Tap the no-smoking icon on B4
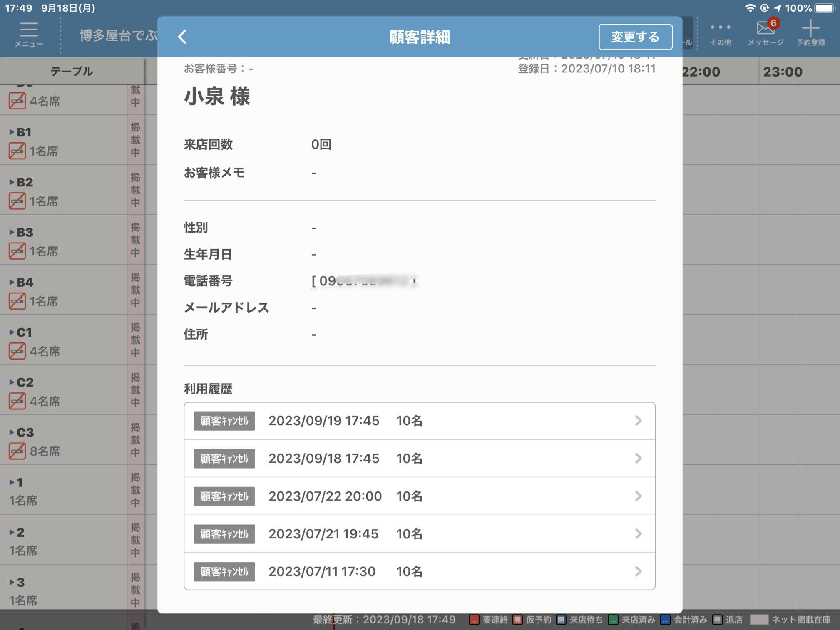The image size is (840, 630). coord(17,301)
